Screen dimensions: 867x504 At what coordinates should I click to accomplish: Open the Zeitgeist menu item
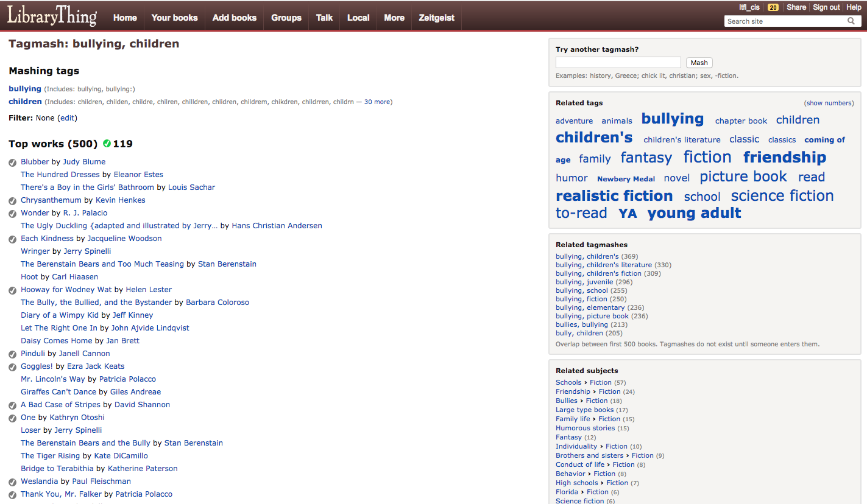[436, 18]
